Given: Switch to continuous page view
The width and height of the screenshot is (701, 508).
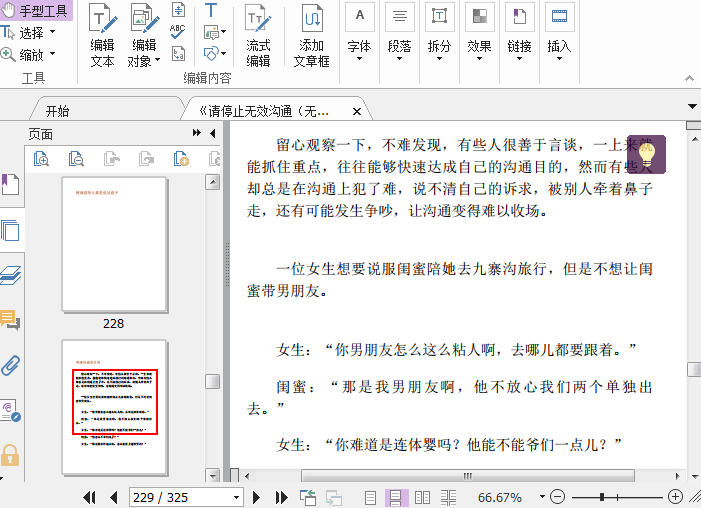Looking at the screenshot, I should click(396, 498).
